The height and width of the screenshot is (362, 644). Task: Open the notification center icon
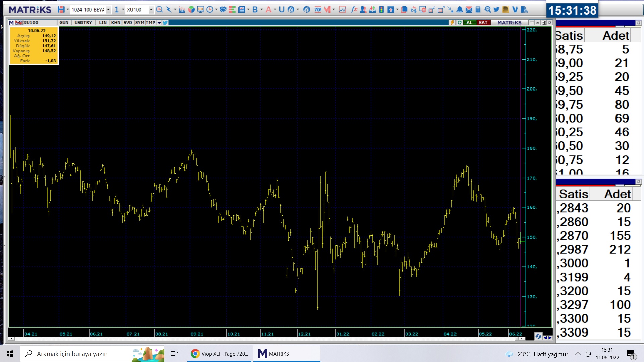[x=631, y=354]
